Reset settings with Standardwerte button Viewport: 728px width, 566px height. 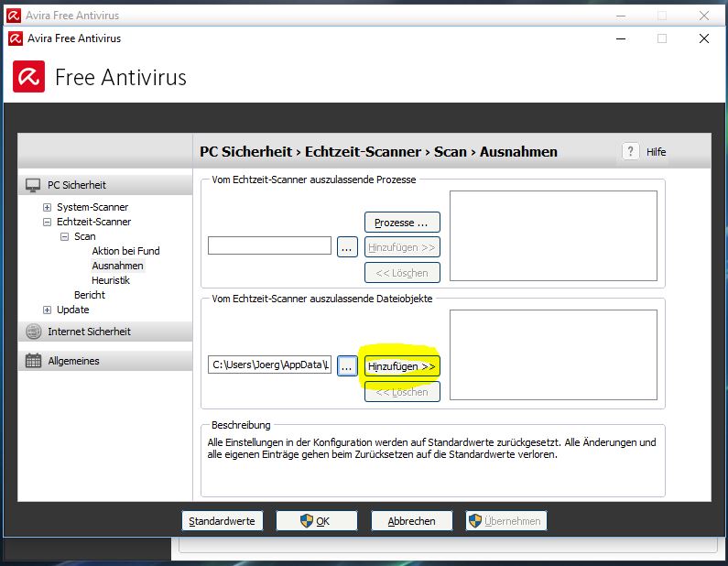223,520
